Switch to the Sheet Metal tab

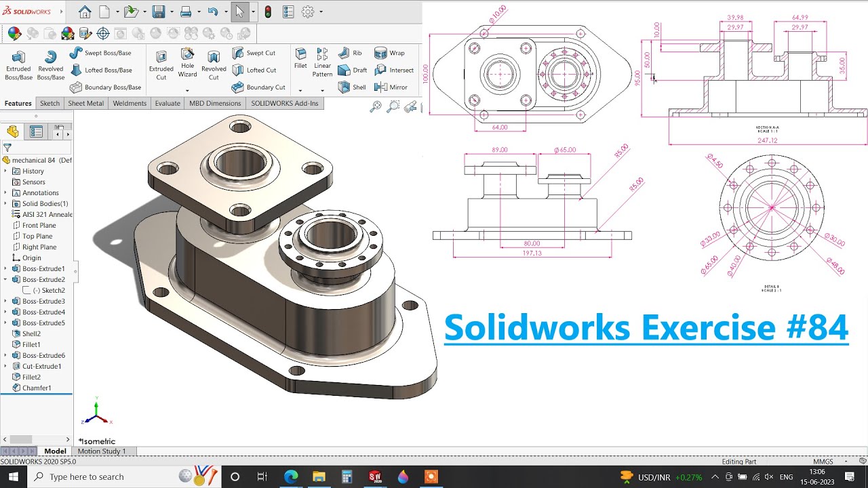85,103
